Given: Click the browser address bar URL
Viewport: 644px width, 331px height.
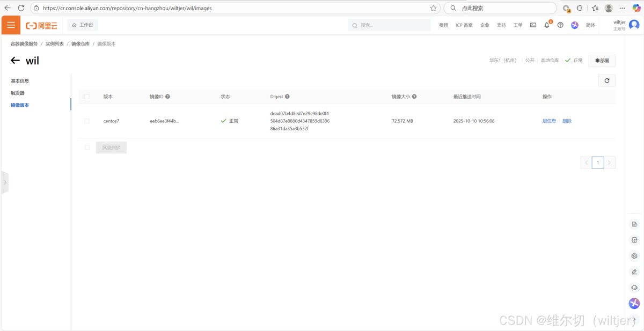Looking at the screenshot, I should tap(127, 8).
